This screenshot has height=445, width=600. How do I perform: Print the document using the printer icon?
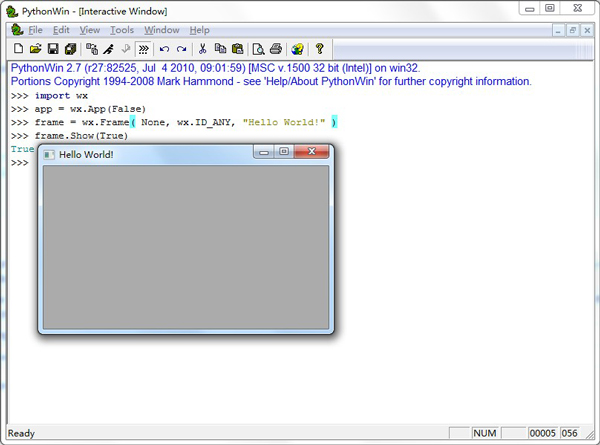pyautogui.click(x=276, y=49)
